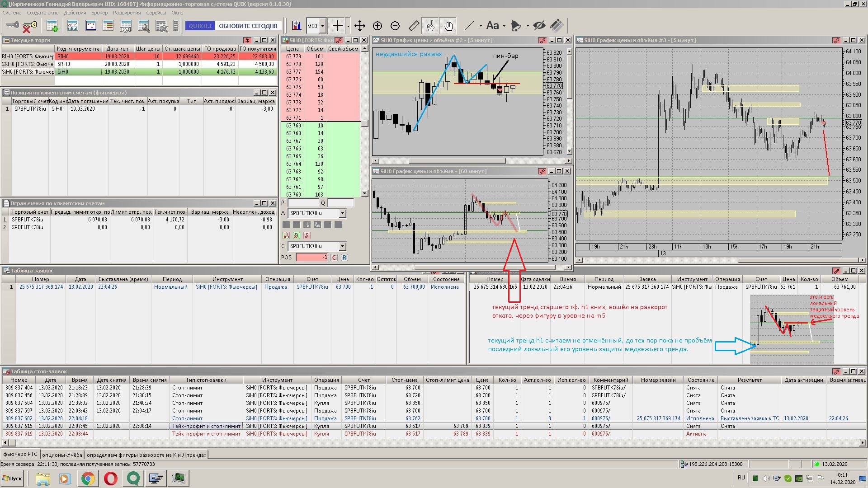
Task: Open the M60 timeframe dropdown
Action: coord(322,26)
